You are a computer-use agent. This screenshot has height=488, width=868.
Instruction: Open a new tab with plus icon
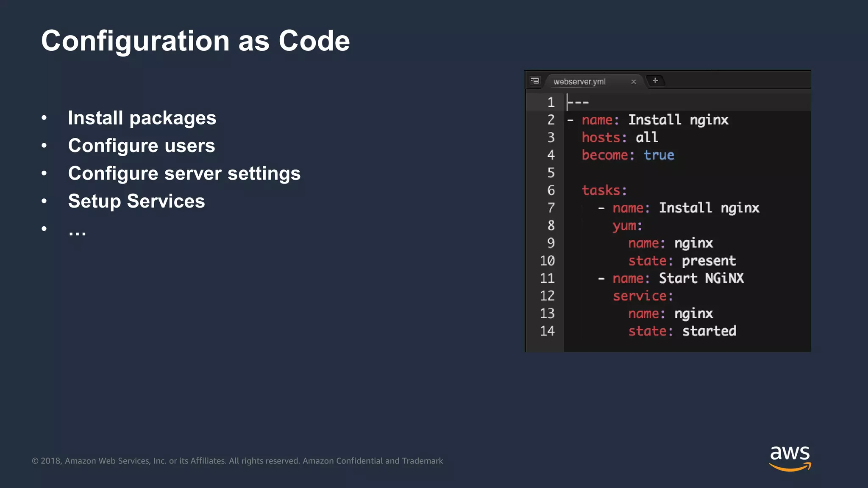pos(655,80)
